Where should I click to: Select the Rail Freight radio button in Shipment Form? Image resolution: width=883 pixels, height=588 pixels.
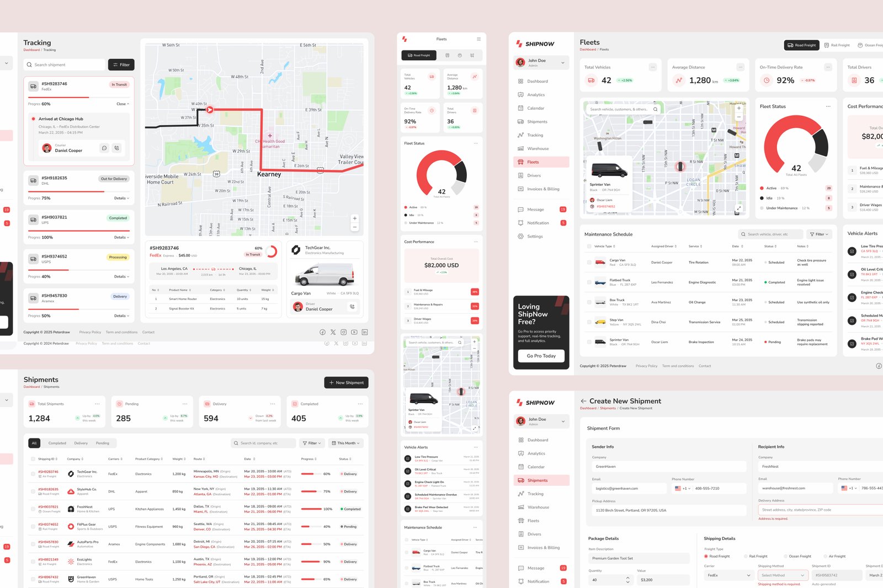tap(746, 556)
